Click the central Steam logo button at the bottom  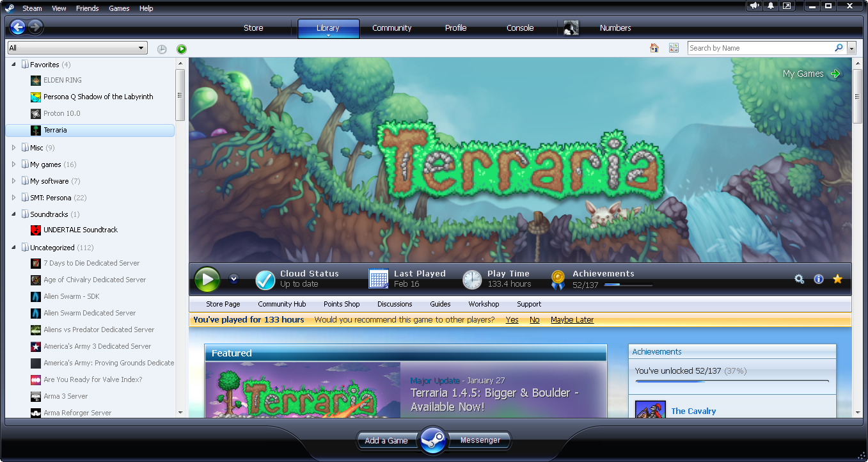point(434,440)
